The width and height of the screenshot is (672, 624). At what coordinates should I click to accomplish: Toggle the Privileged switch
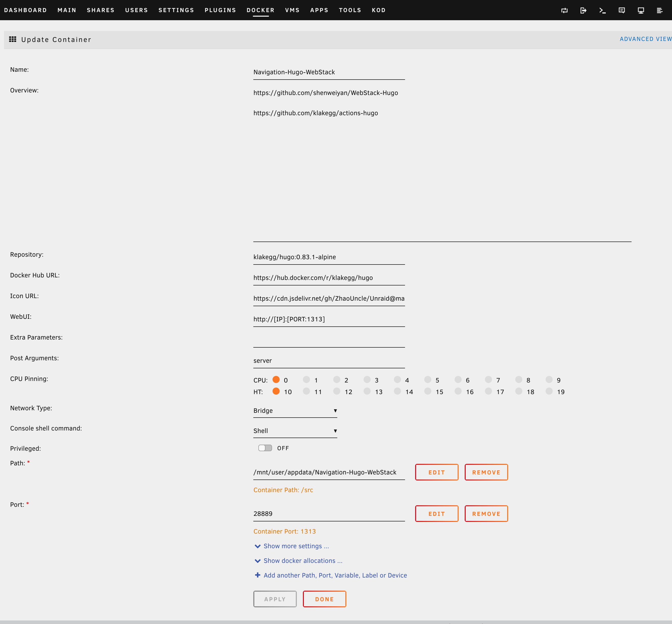point(265,448)
